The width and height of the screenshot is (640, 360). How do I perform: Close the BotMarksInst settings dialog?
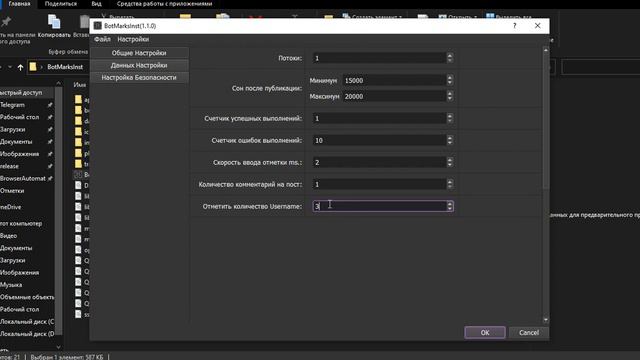(x=538, y=26)
